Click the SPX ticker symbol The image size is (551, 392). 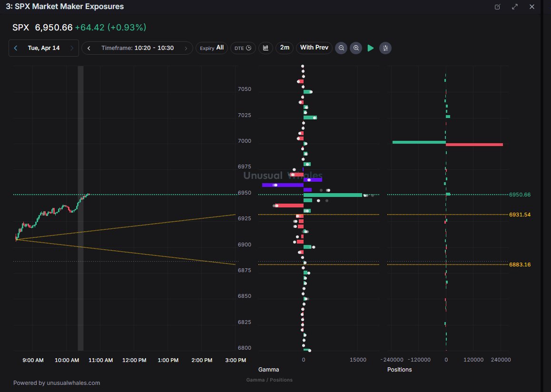pos(21,28)
